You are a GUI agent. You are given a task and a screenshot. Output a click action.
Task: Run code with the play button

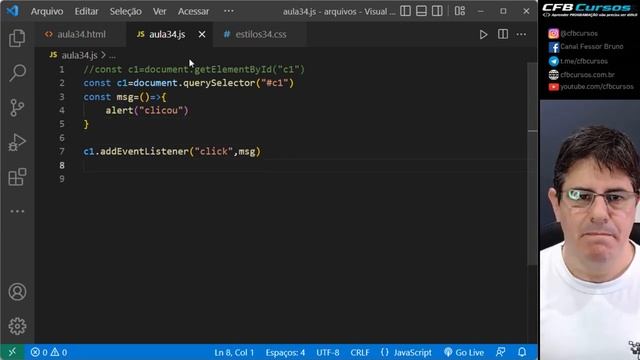[x=483, y=35]
